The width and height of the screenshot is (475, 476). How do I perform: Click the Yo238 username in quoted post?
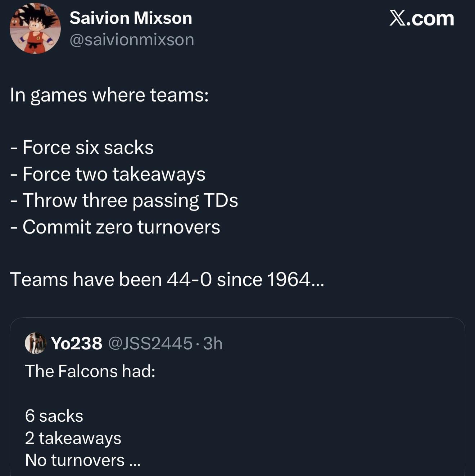pos(77,344)
